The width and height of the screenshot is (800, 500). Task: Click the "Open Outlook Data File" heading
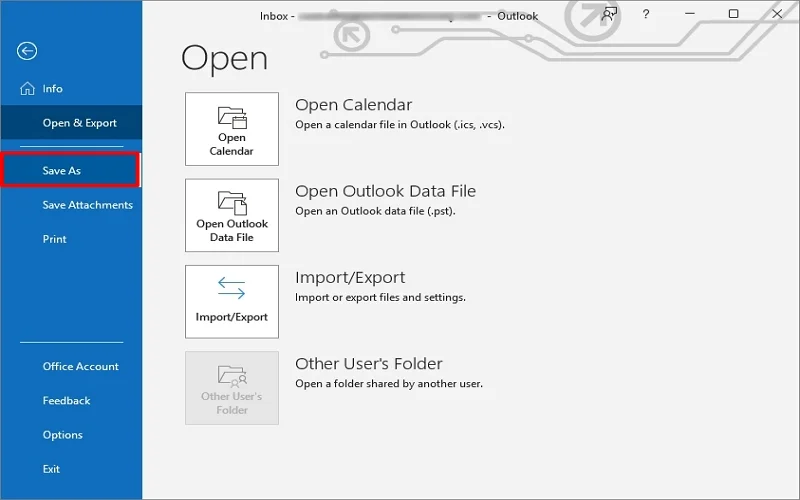pos(386,191)
